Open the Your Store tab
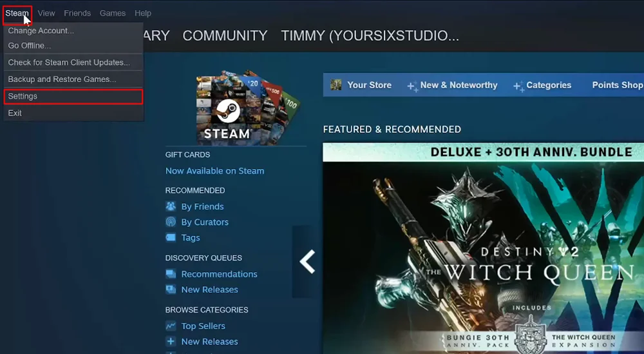Viewport: 644px width, 354px height. coord(369,85)
